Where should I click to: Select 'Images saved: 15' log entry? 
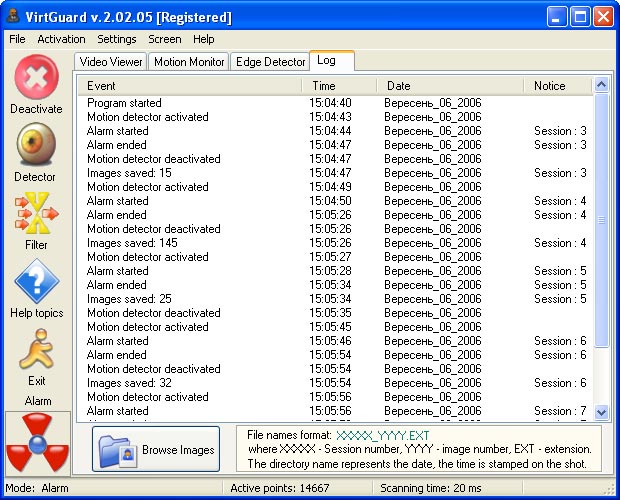click(335, 173)
